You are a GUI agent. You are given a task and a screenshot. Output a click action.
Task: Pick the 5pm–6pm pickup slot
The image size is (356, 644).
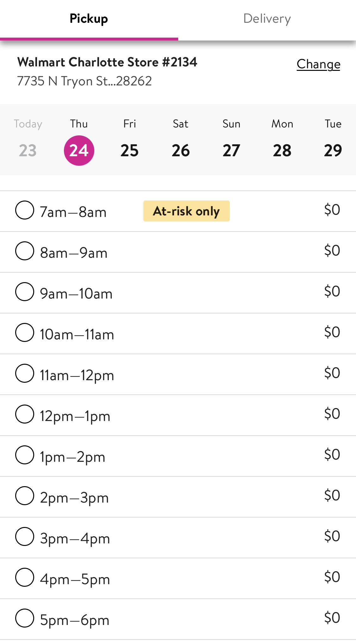pos(25,618)
